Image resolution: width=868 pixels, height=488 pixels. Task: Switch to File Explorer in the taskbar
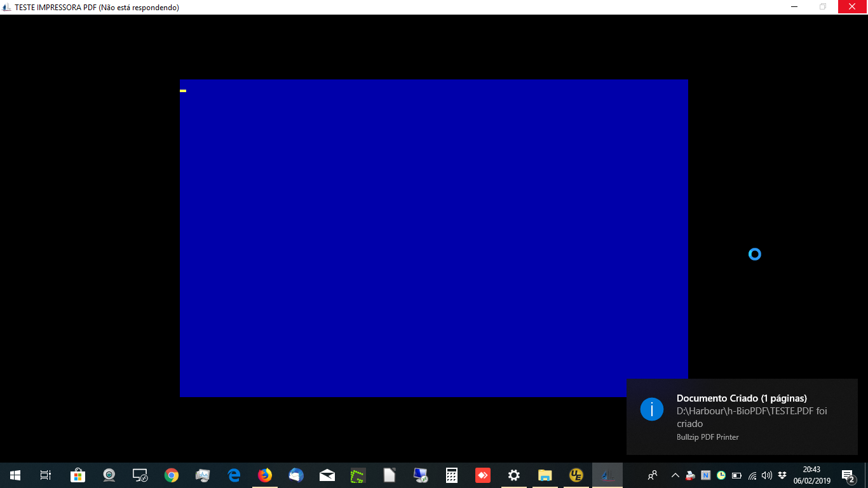545,475
